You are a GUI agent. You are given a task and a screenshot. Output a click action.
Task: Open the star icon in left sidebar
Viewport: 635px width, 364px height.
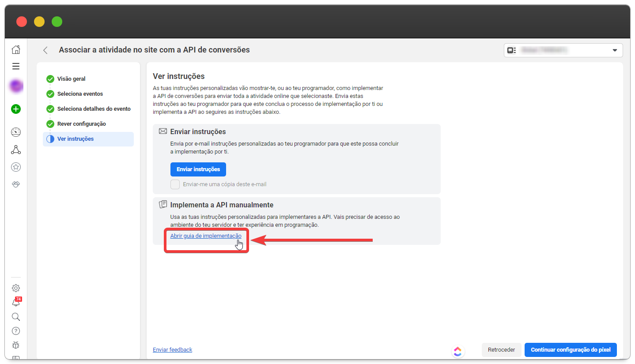pos(16,167)
